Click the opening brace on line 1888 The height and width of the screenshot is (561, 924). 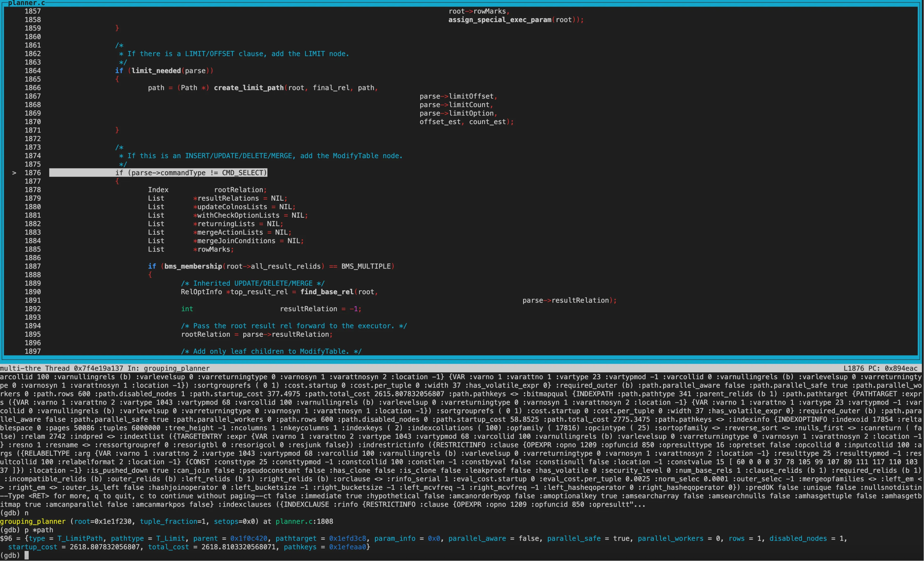click(x=150, y=275)
